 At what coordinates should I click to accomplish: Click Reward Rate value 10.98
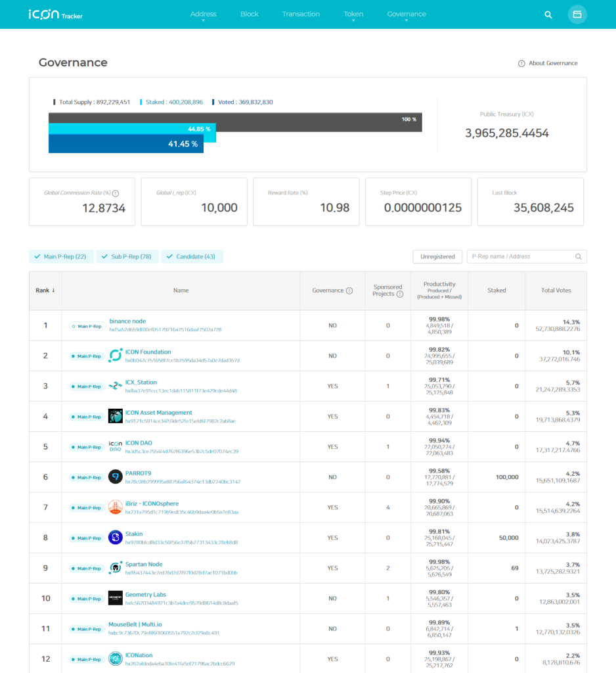[x=334, y=208]
